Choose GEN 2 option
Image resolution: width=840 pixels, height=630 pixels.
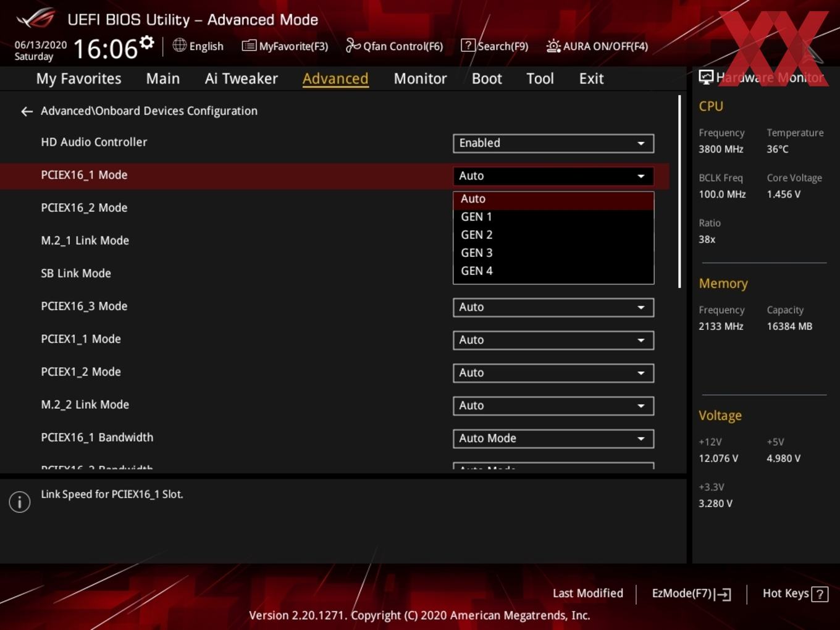point(553,235)
